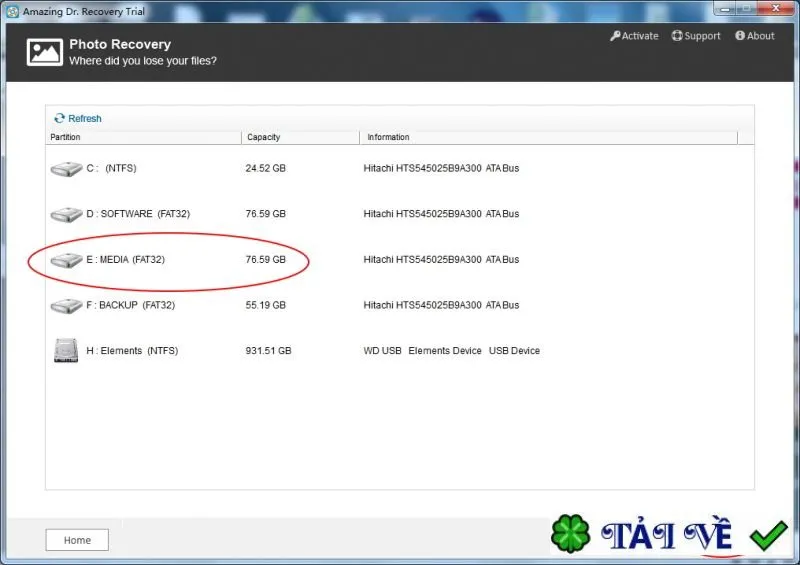Viewport: 800px width, 565px height.
Task: Click the Activate key icon
Action: [615, 36]
